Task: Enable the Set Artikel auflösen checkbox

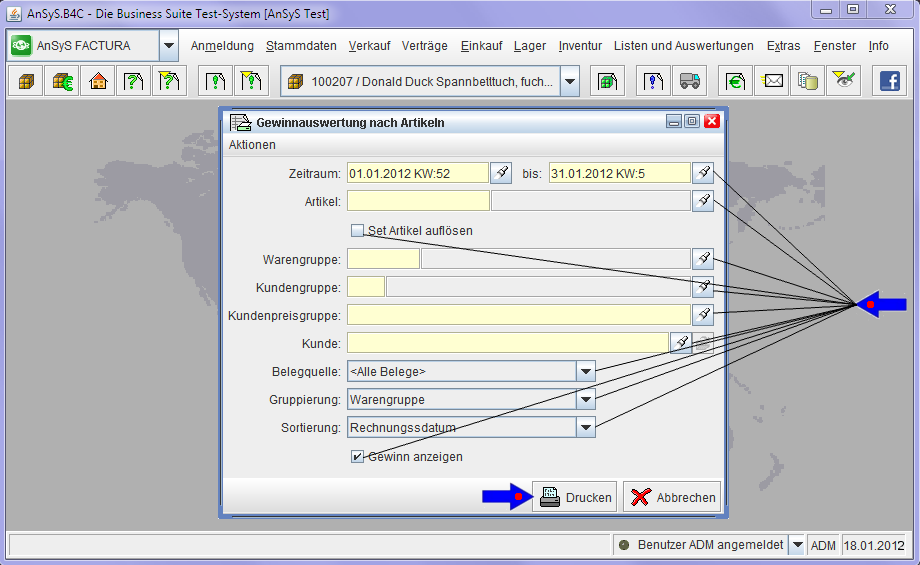Action: 357,231
